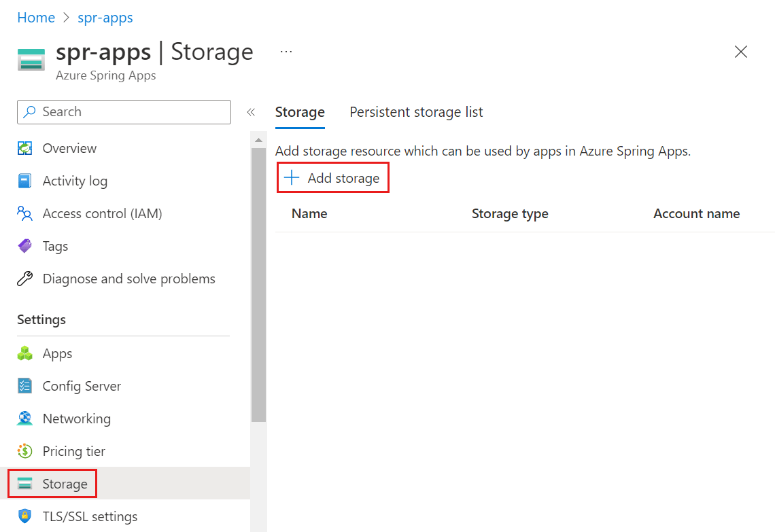Navigate to Home via breadcrumb
775x532 pixels.
36,18
